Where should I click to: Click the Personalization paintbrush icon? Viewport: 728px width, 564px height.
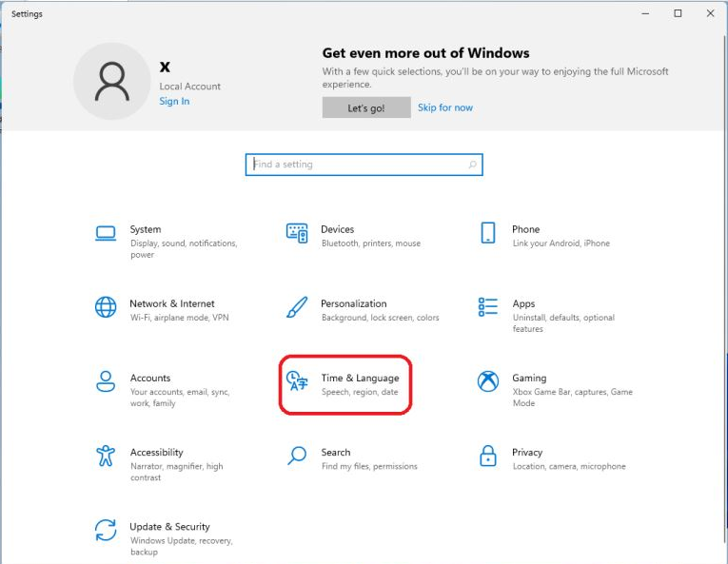pyautogui.click(x=297, y=307)
